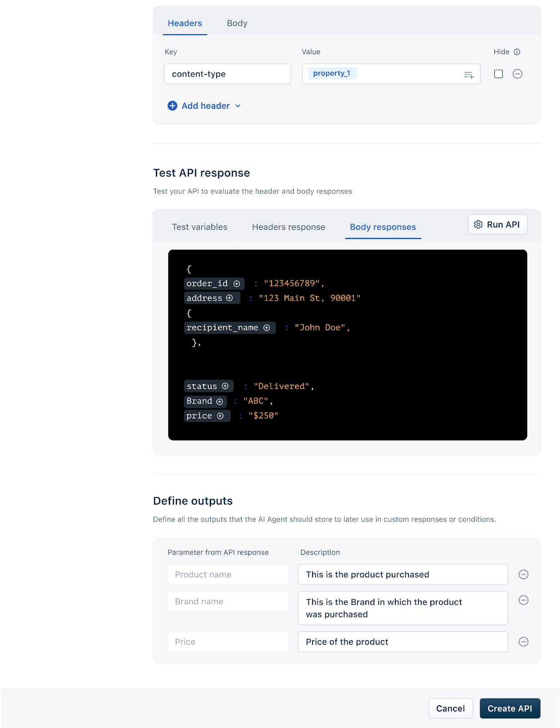Click the Test API response heading
The image size is (560, 728).
tap(202, 173)
